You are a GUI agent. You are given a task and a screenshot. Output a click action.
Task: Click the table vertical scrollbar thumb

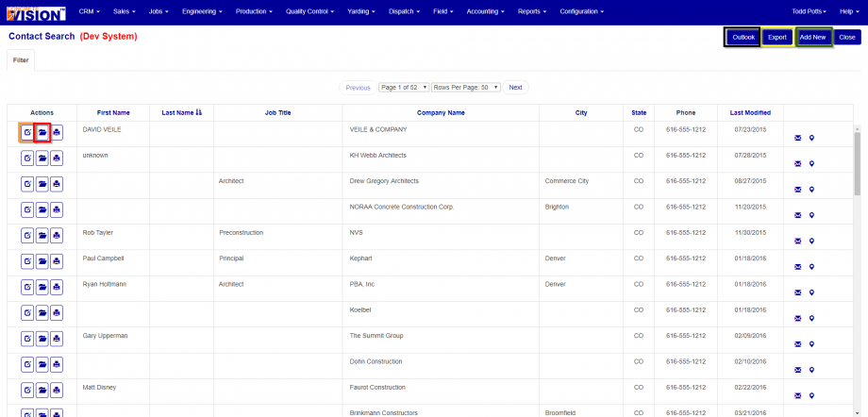point(857,164)
